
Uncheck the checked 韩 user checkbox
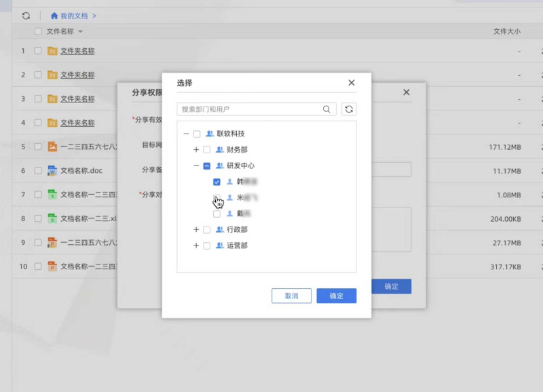(x=217, y=182)
